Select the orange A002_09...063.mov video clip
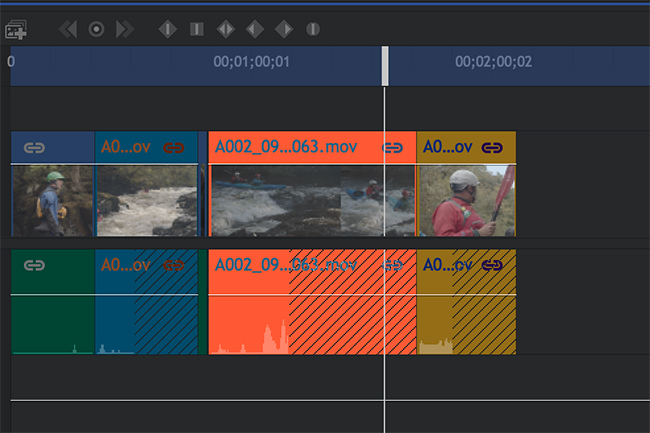 click(312, 184)
